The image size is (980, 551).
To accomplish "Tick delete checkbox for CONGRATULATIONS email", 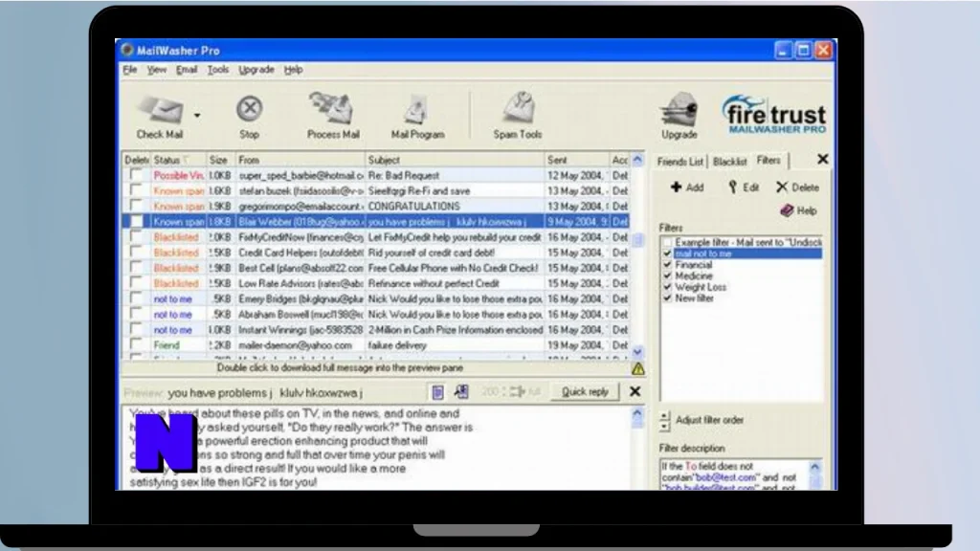I will [136, 207].
